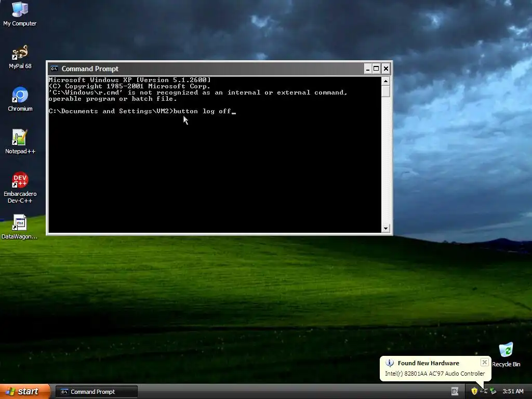This screenshot has height=399, width=532.
Task: Select the Embarcadero Dev-C++ shortcut
Action: click(x=20, y=188)
